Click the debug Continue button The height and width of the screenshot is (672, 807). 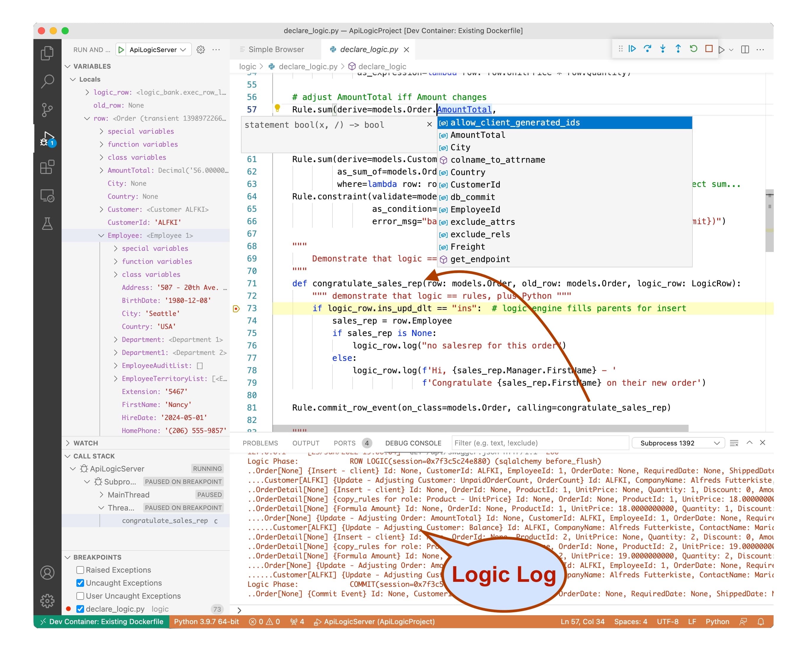(x=632, y=49)
